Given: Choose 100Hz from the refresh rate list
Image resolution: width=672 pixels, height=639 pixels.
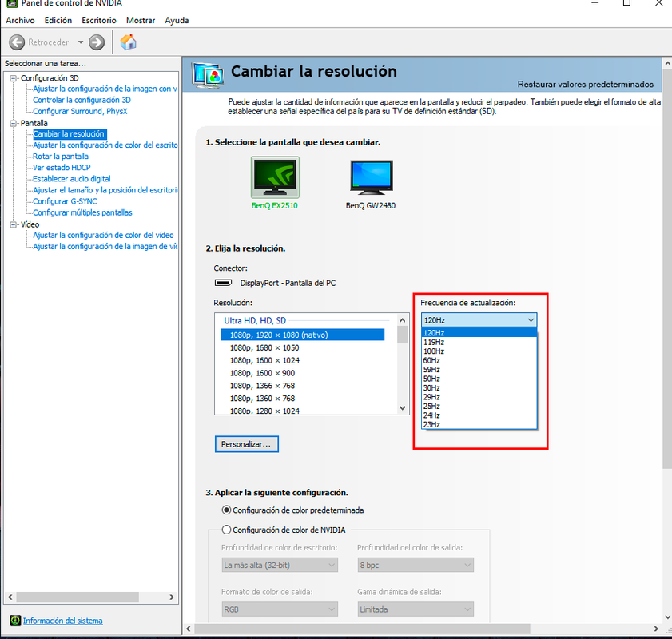Looking at the screenshot, I should pos(479,351).
